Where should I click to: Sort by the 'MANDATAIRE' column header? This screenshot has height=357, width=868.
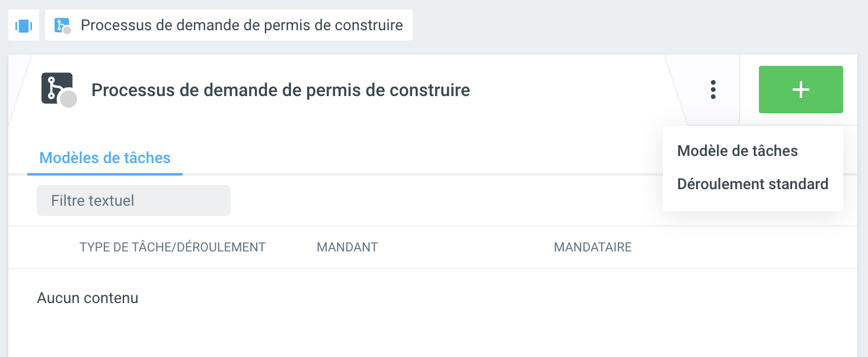pos(592,247)
